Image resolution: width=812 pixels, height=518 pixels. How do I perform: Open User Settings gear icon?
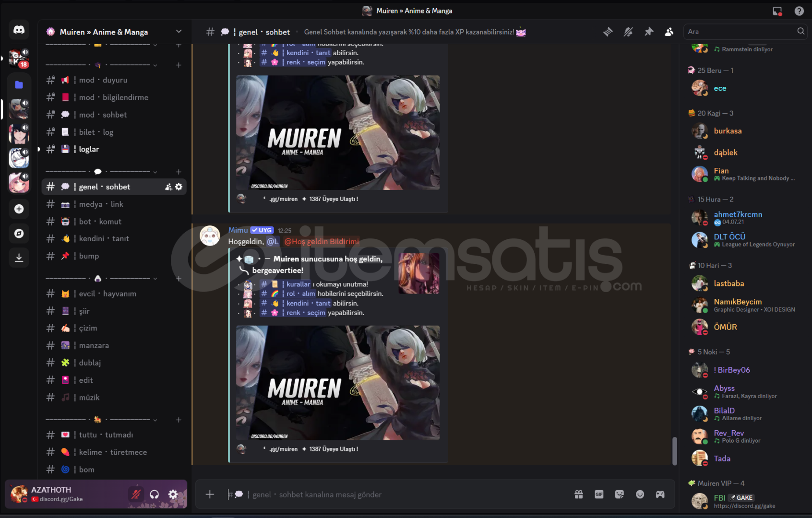pyautogui.click(x=173, y=494)
